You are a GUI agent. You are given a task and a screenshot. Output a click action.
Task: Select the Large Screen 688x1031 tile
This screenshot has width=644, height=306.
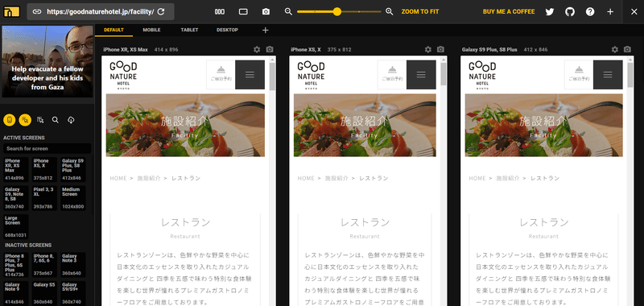pos(16,227)
